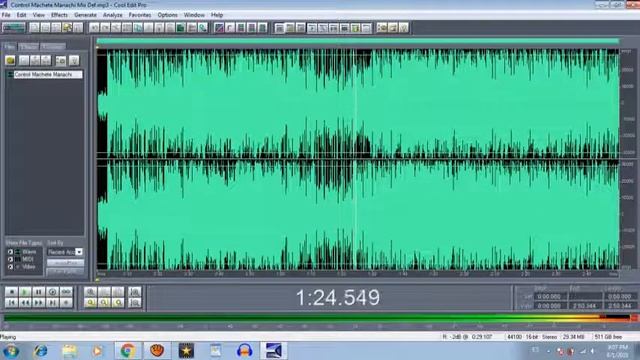The width and height of the screenshot is (640, 360).
Task: Click the green horizontal range bar above waveform
Action: point(358,41)
